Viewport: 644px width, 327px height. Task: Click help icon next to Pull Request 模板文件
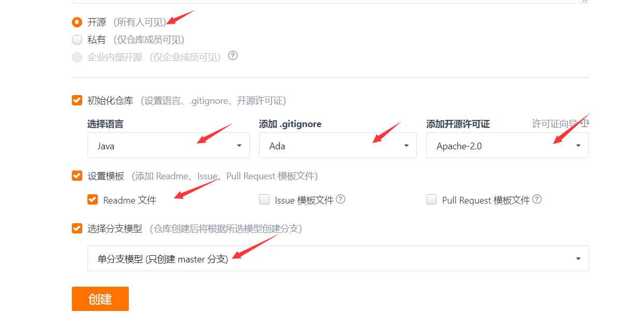pos(537,199)
